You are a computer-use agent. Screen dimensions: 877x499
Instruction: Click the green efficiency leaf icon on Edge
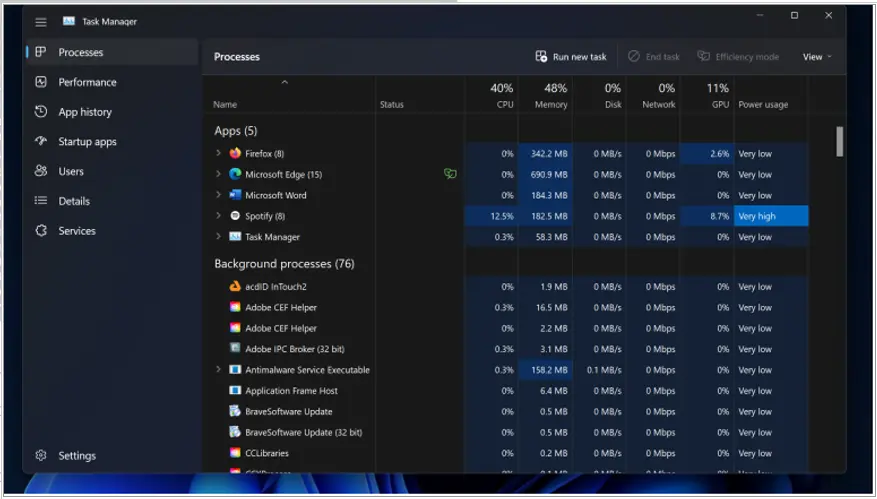click(x=450, y=174)
